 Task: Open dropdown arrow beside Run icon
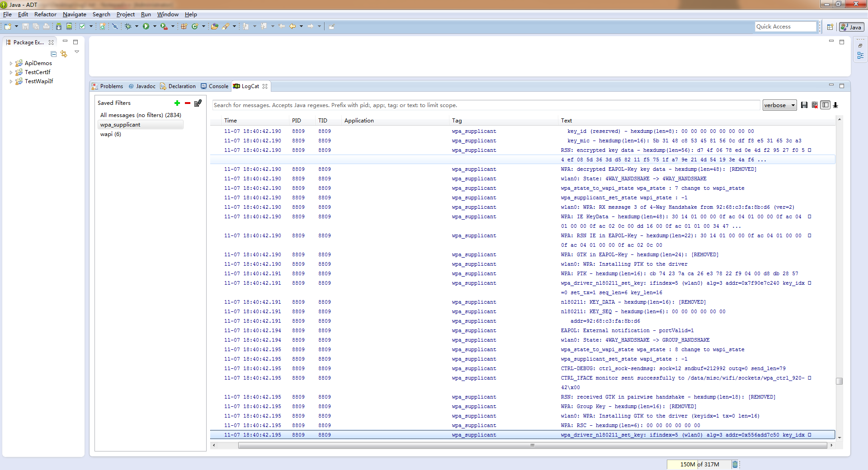[x=155, y=27]
